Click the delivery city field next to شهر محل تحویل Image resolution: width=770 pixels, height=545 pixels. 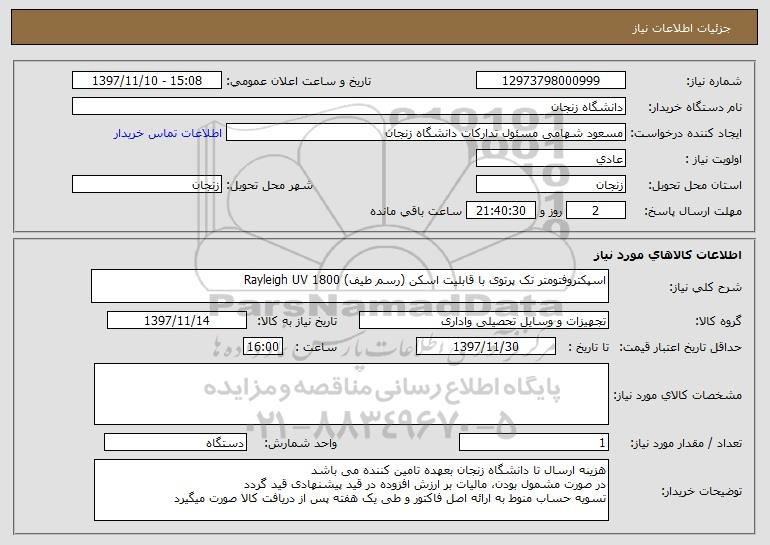pyautogui.click(x=147, y=184)
